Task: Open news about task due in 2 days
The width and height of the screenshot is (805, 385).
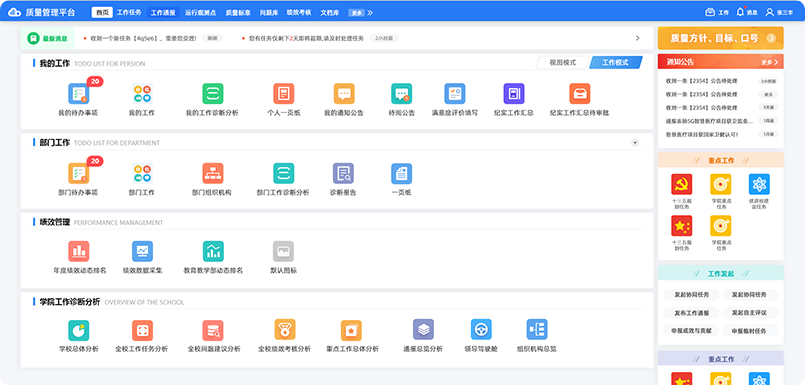Action: coord(306,38)
